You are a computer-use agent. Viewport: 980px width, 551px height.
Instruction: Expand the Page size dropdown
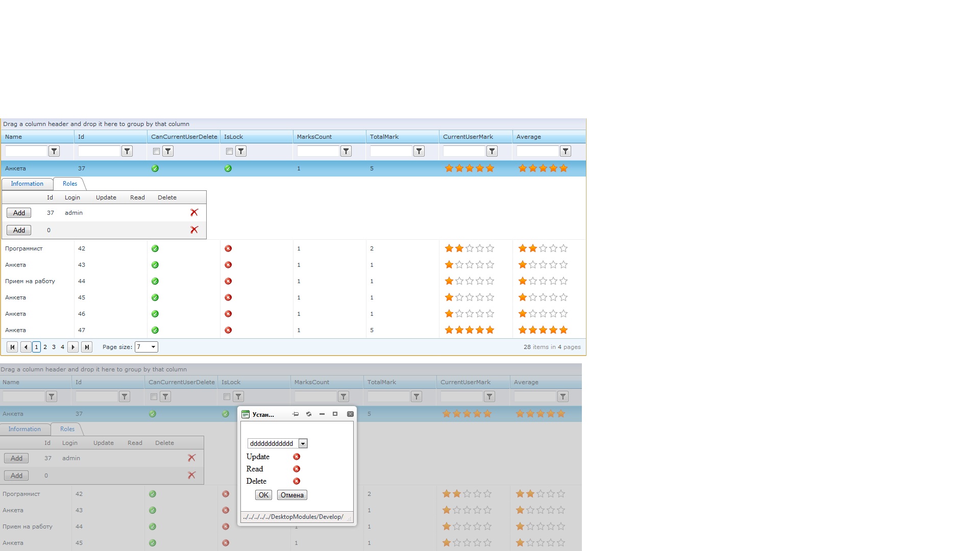153,347
